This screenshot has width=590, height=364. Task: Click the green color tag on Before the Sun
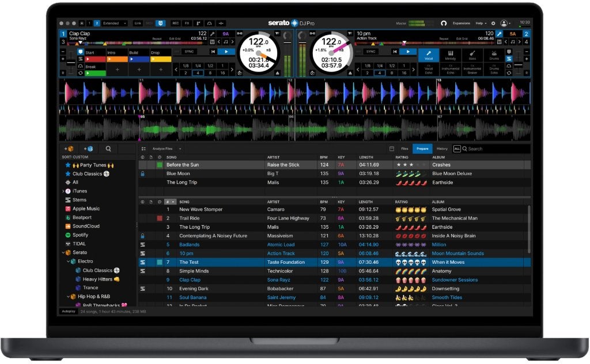(x=160, y=165)
